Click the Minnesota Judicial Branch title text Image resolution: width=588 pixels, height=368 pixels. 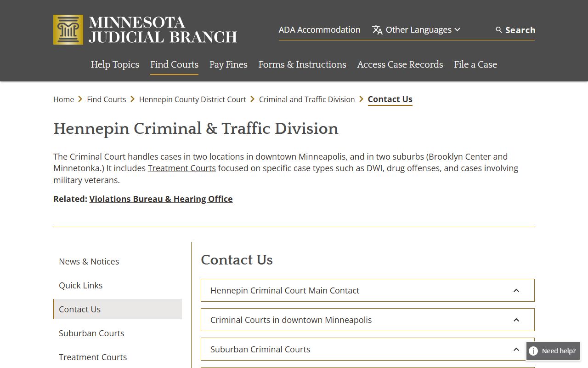(163, 30)
